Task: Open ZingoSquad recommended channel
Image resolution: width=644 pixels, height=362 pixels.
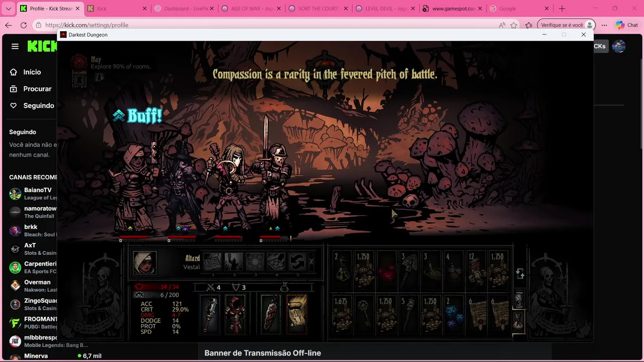Action: 32,304
